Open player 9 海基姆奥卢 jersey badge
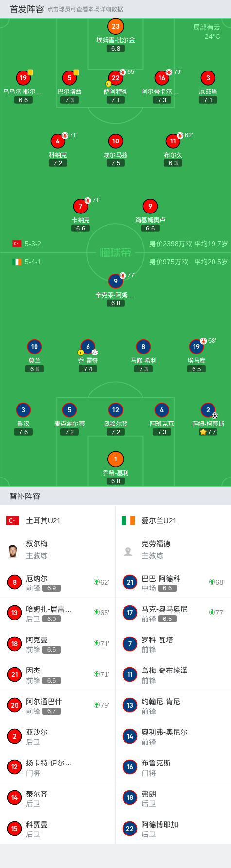231x868 pixels. tap(150, 206)
